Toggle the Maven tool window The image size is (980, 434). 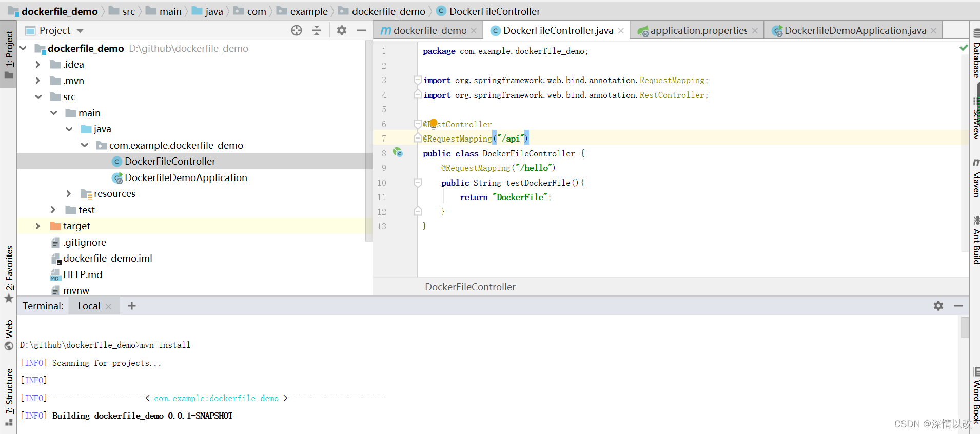[975, 178]
